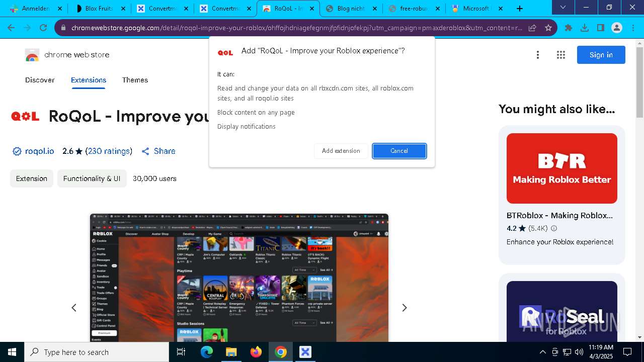The image size is (644, 362).
Task: Open the BTRoblox recommendation card
Action: tap(562, 195)
